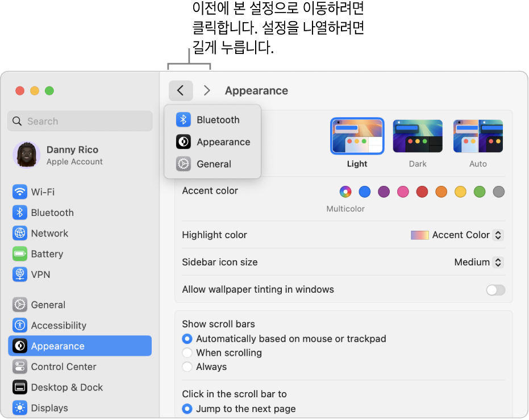
Task: Pick the pink accent color
Action: [403, 192]
